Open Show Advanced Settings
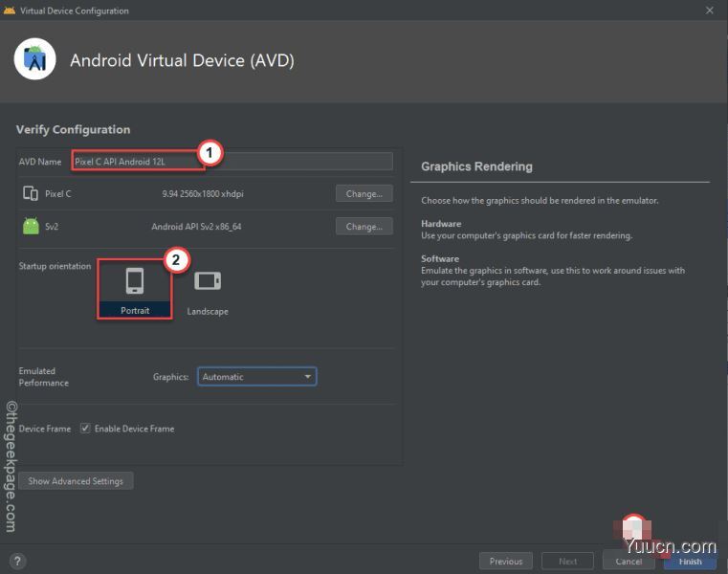 [76, 481]
